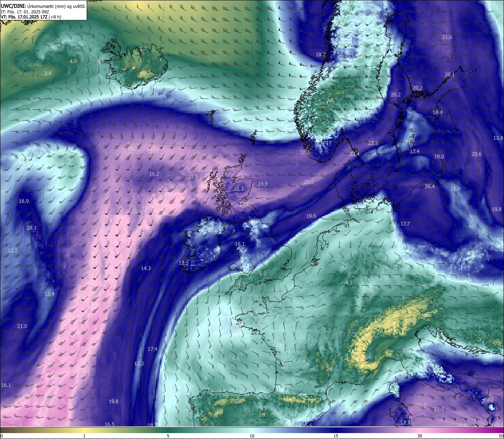
Task: Click the value 5.3 over eastern France
Action: click(x=327, y=330)
